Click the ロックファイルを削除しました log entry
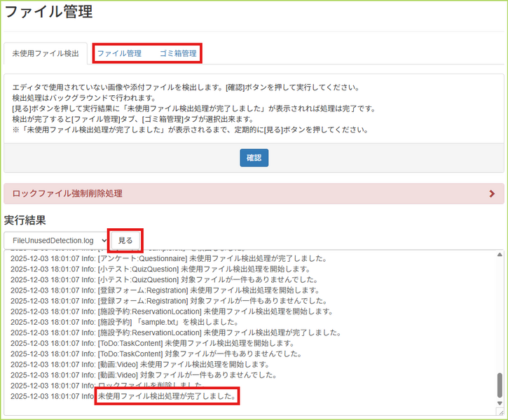Image resolution: width=508 pixels, height=420 pixels. click(x=151, y=386)
